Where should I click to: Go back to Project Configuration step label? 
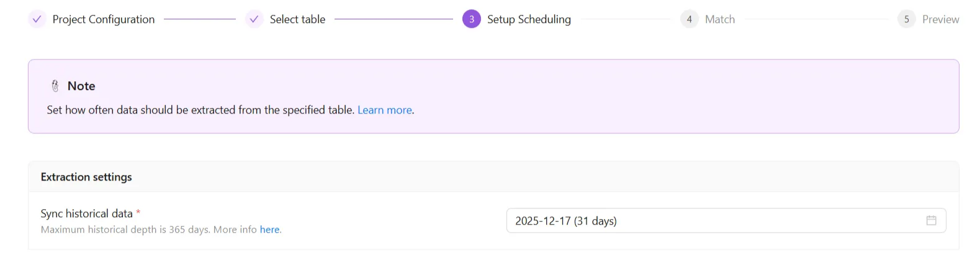pos(103,19)
